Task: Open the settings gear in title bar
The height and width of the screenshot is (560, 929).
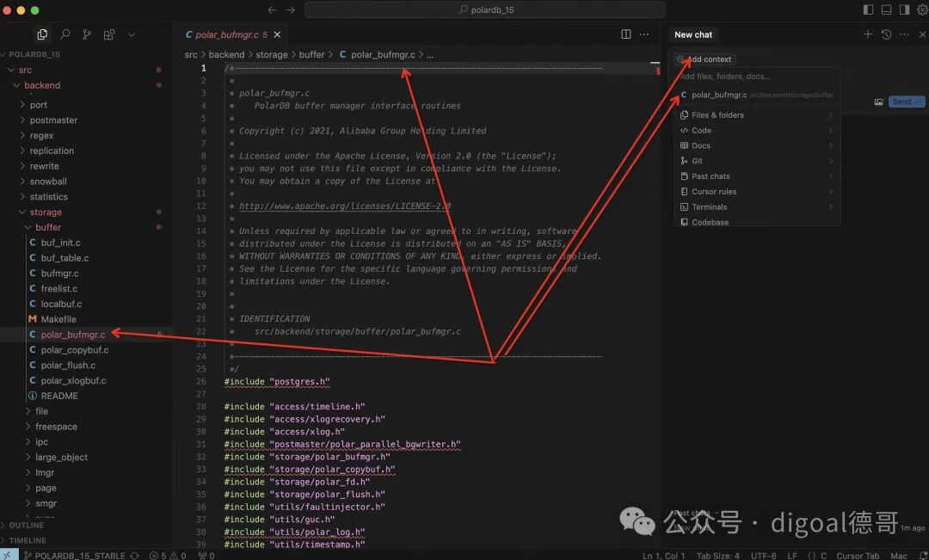Action: tap(922, 9)
